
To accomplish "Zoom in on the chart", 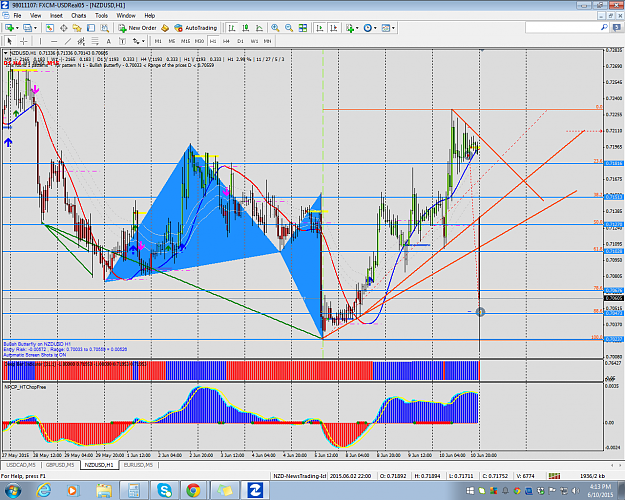I will 275,28.
